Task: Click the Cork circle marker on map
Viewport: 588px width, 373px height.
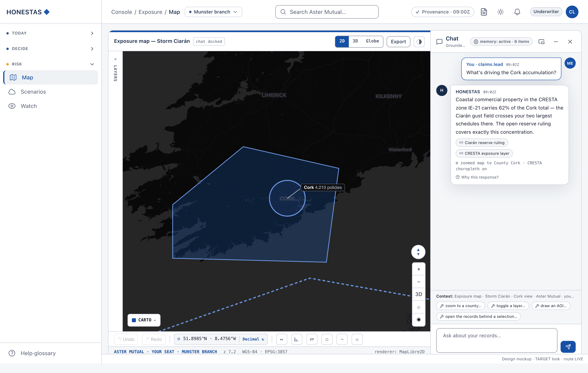Action: 287,198
